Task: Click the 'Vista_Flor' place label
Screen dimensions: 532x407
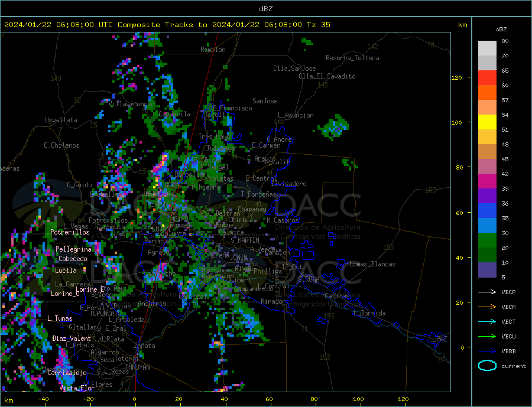Action: (x=77, y=388)
